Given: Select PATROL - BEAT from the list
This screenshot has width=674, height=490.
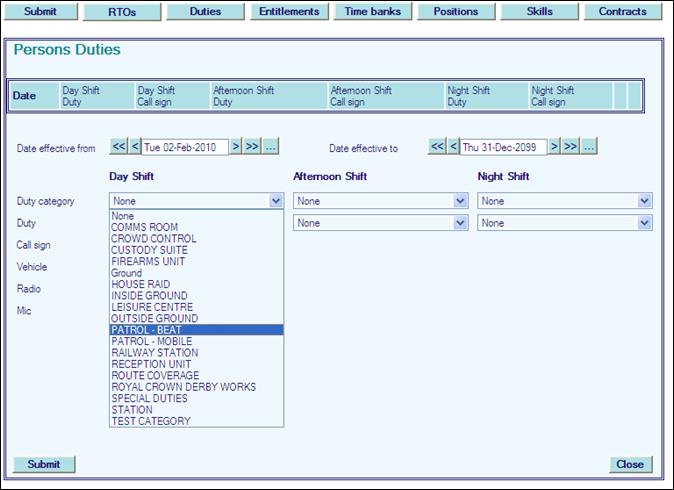Looking at the screenshot, I should pos(196,330).
